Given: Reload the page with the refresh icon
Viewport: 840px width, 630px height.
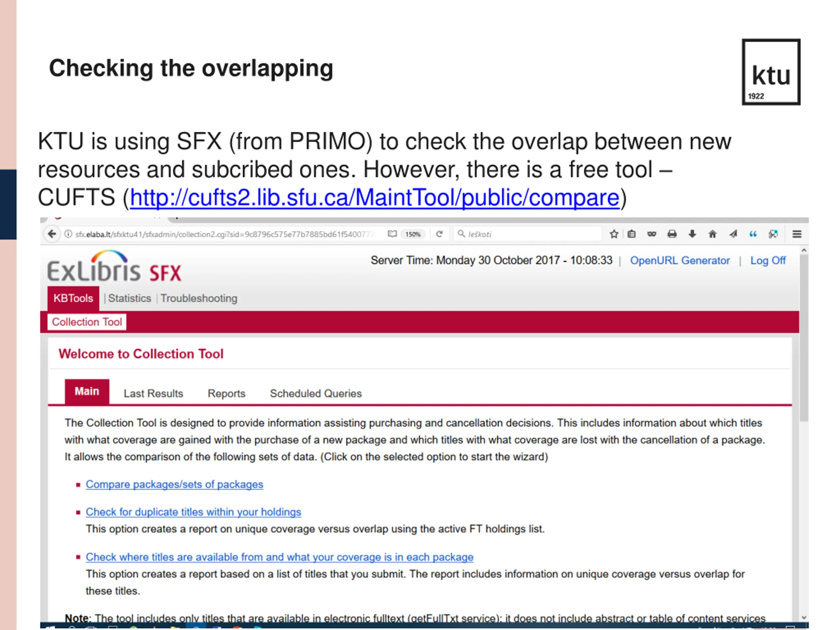Looking at the screenshot, I should (439, 234).
